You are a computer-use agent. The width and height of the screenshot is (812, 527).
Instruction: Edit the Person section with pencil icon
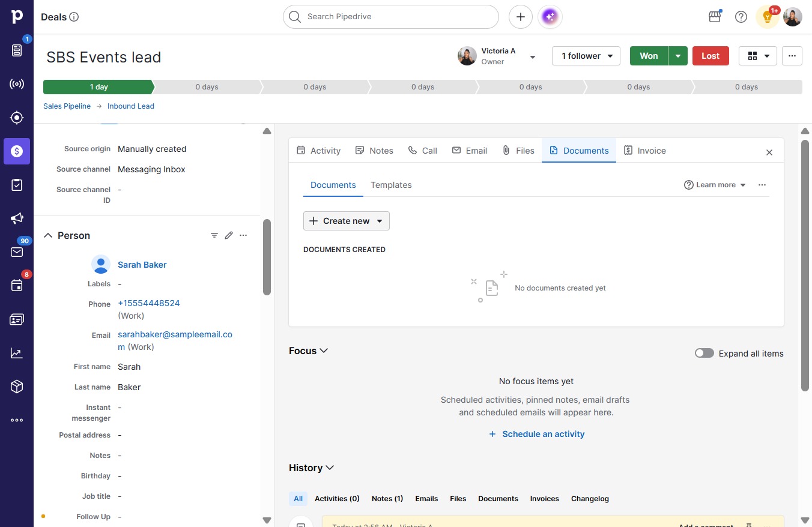click(229, 235)
